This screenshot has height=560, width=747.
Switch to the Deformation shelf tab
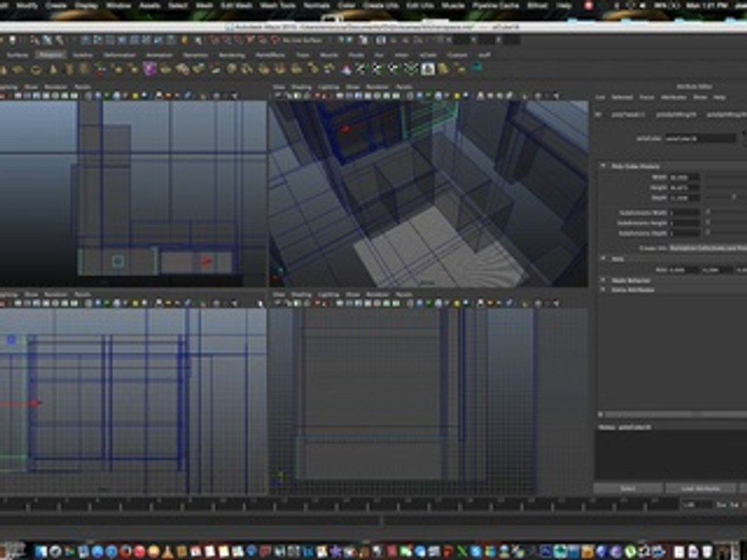click(x=119, y=55)
